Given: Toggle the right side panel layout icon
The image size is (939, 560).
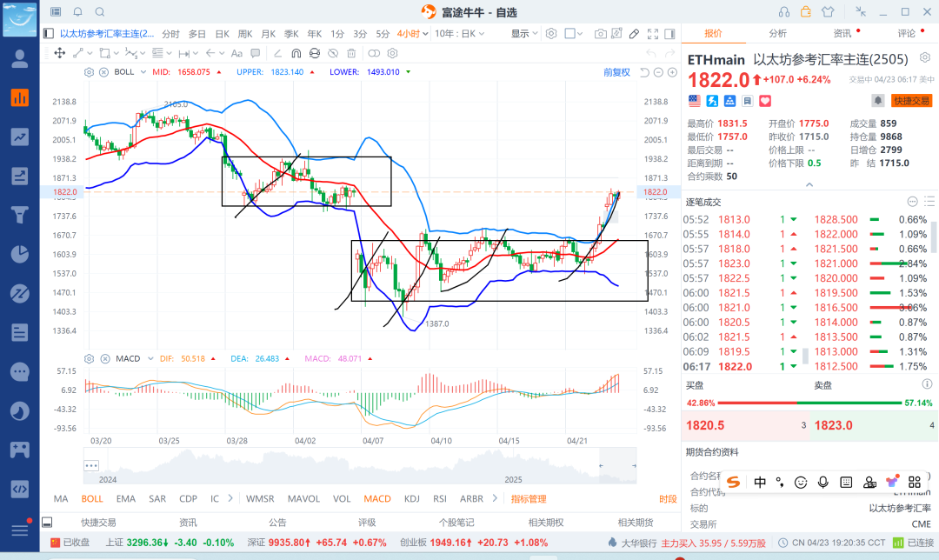Looking at the screenshot, I should tap(670, 34).
